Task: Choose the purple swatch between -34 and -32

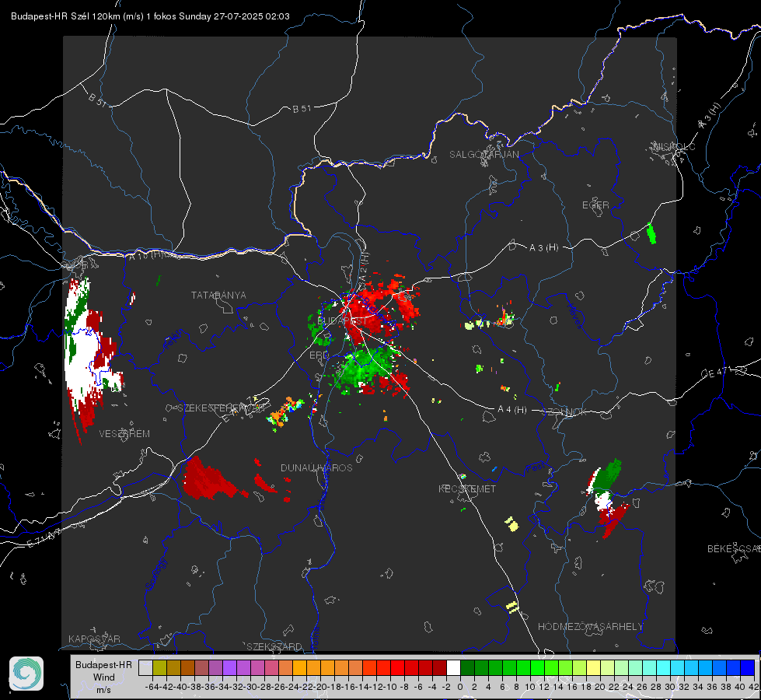Action: coord(229,667)
